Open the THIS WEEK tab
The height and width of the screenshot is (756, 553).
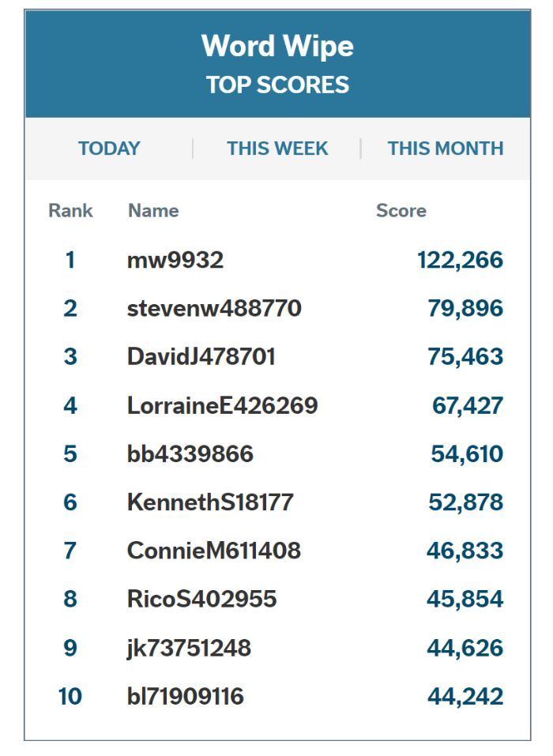[x=277, y=149]
